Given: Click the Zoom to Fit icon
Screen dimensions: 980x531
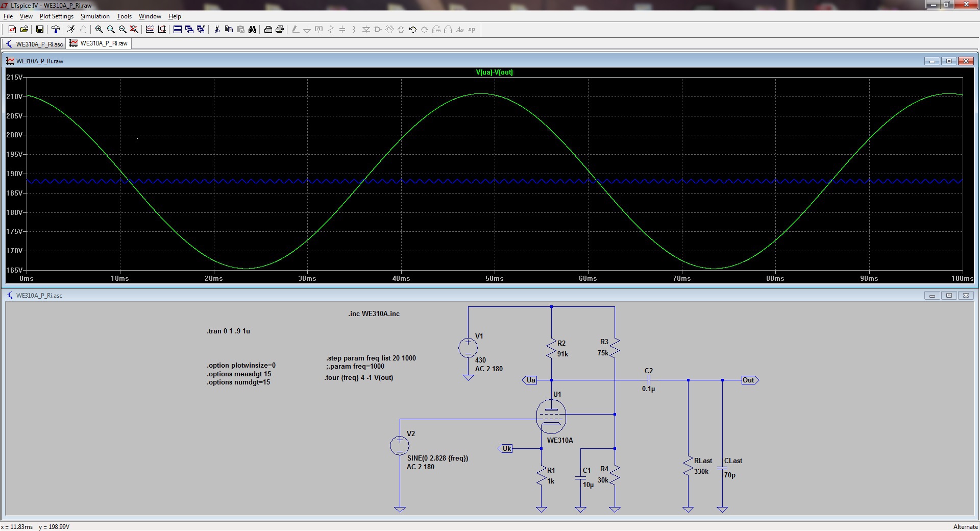Looking at the screenshot, I should point(134,30).
